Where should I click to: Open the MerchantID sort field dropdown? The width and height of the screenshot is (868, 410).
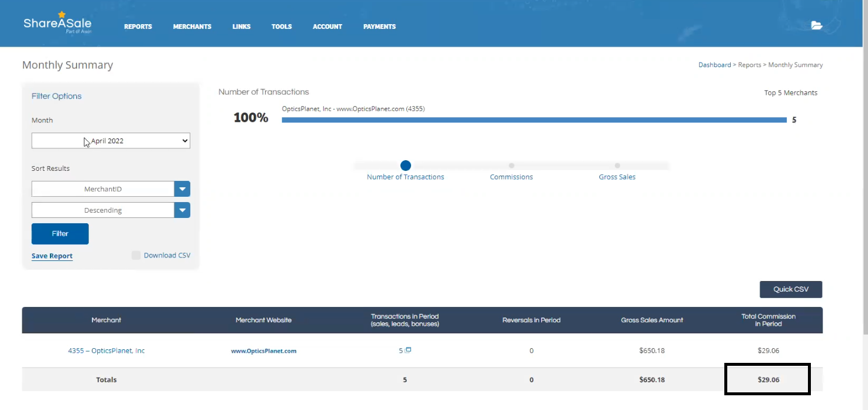tap(111, 189)
